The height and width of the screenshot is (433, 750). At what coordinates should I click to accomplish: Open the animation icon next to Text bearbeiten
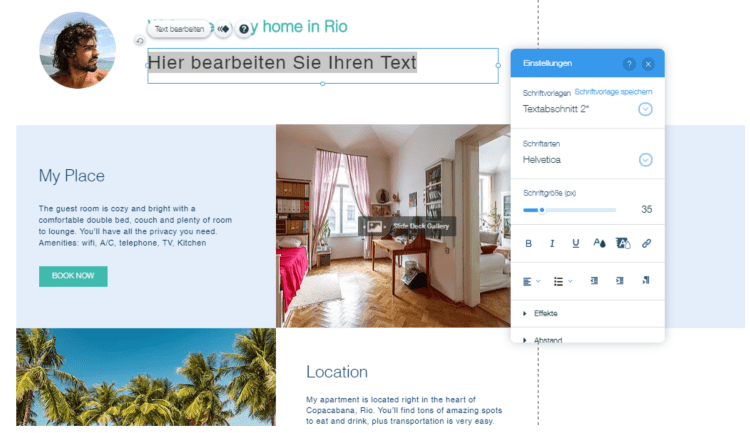224,29
